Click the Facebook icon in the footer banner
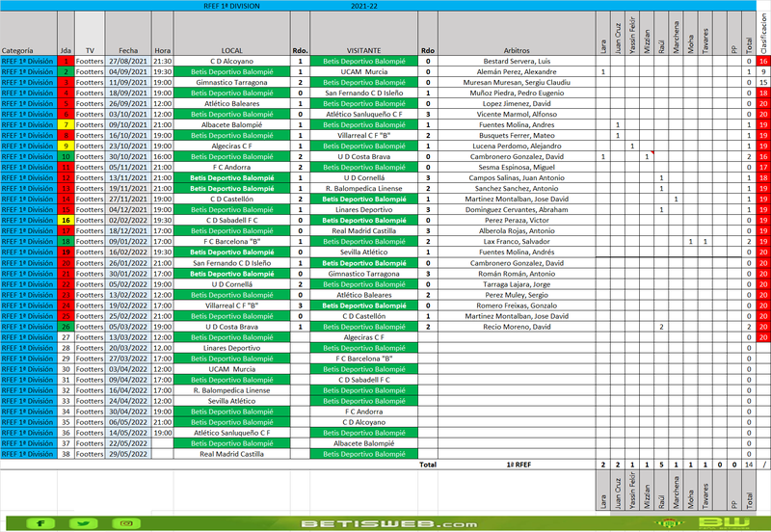 [x=40, y=523]
